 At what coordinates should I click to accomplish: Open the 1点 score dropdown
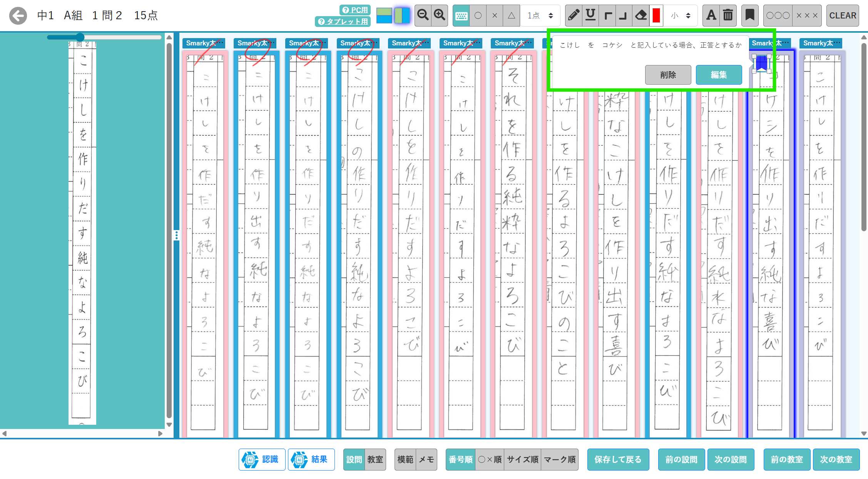coord(540,16)
